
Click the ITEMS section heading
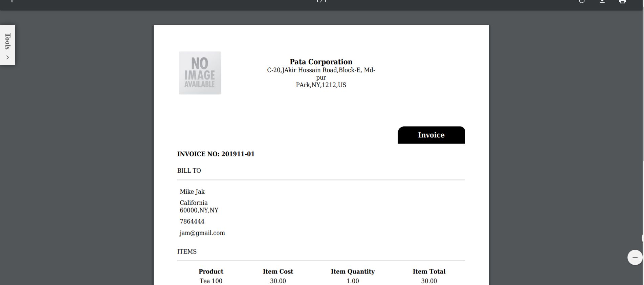(187, 251)
